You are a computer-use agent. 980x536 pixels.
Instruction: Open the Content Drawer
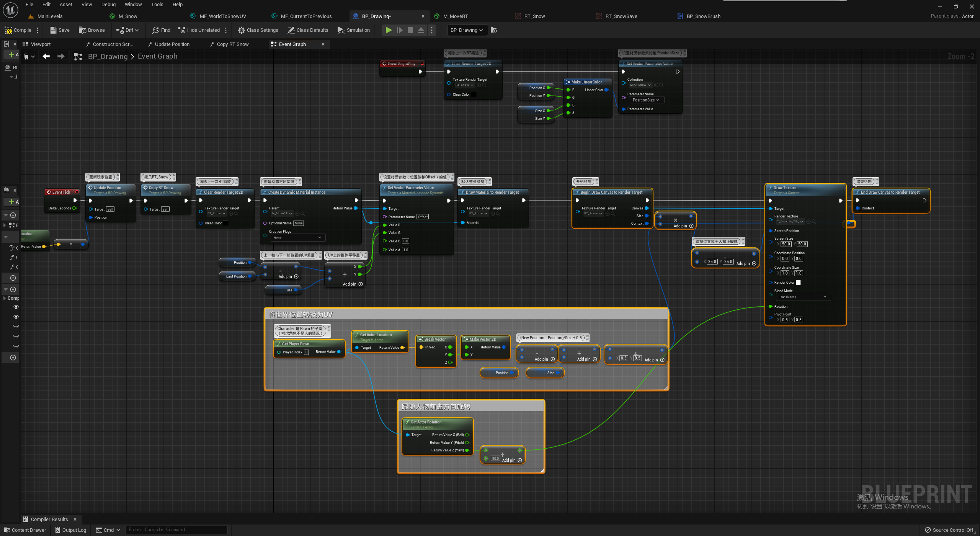[25, 530]
